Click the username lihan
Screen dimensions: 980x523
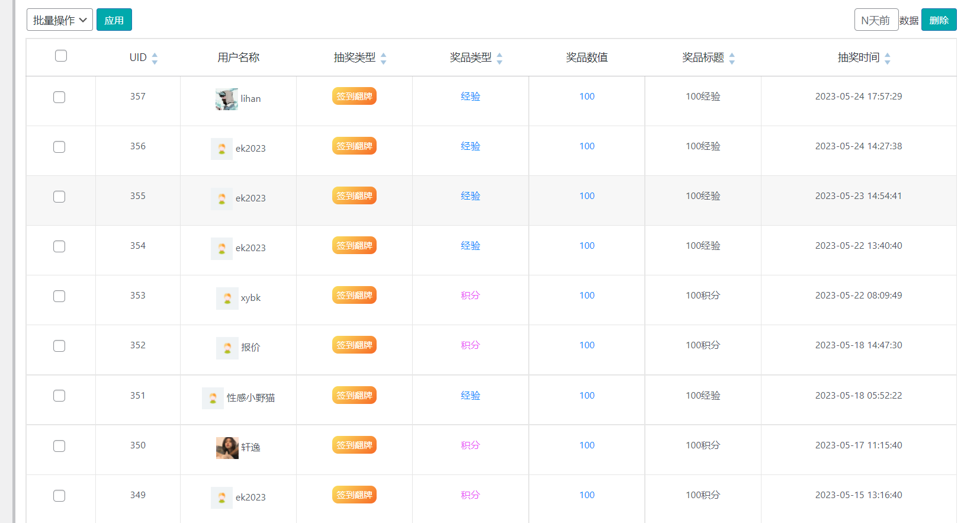pyautogui.click(x=250, y=99)
